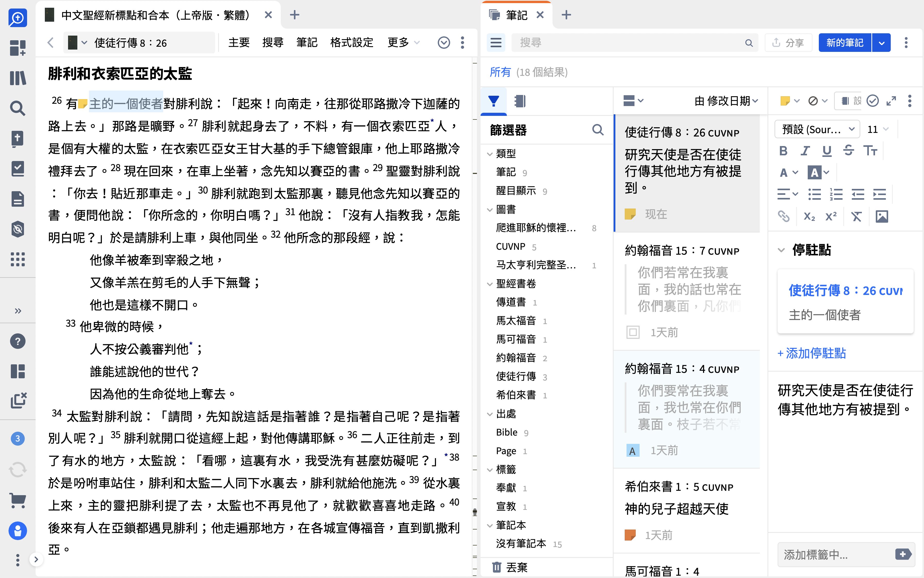Image resolution: width=924 pixels, height=578 pixels.
Task: Click the insert image icon in the editor
Action: [x=882, y=216]
